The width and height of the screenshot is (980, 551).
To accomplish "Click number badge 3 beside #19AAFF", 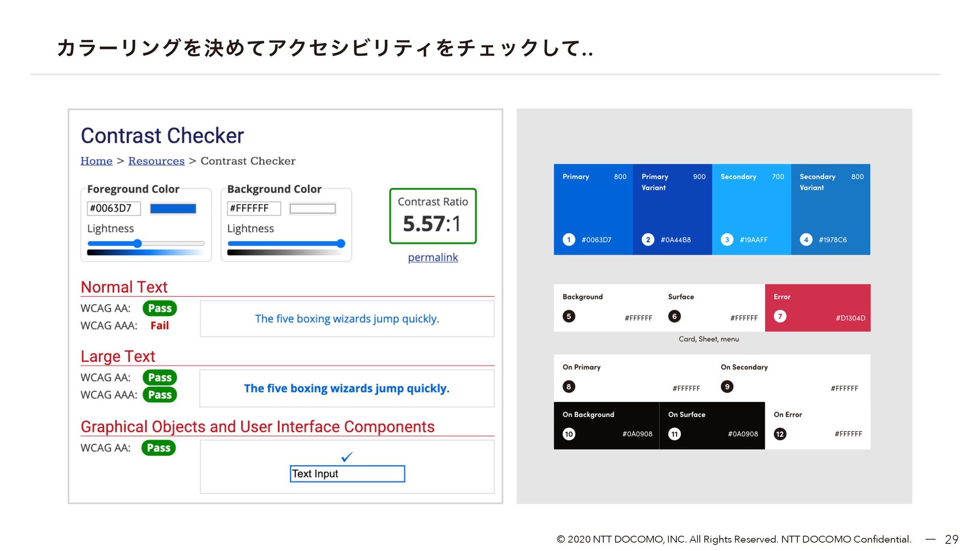I will (x=727, y=240).
